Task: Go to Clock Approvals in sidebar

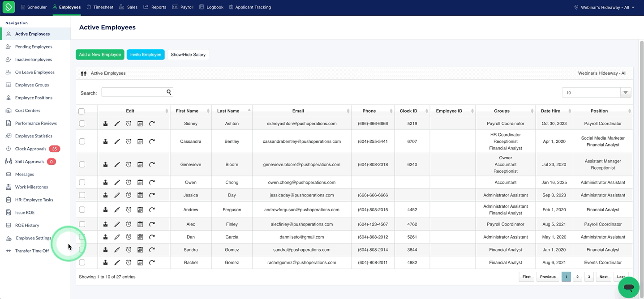Action: 30,149
